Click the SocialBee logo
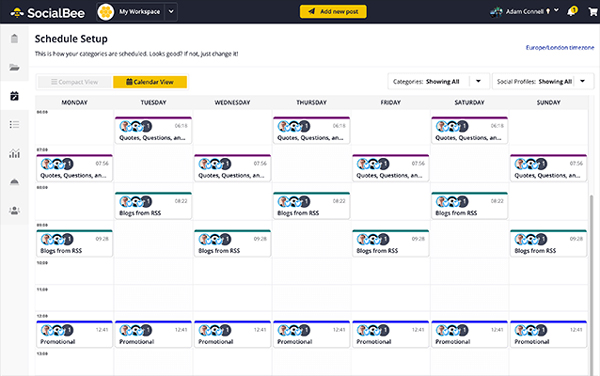The height and width of the screenshot is (376, 600). 47,13
